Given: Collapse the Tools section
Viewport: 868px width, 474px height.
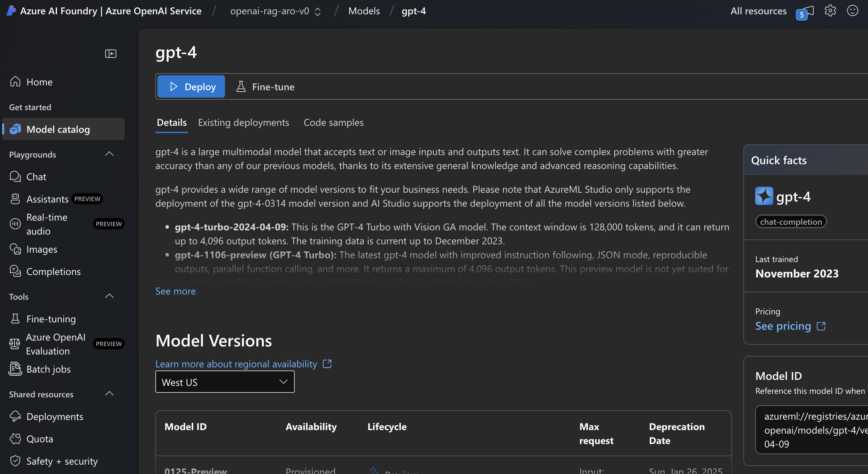Looking at the screenshot, I should click(x=109, y=296).
